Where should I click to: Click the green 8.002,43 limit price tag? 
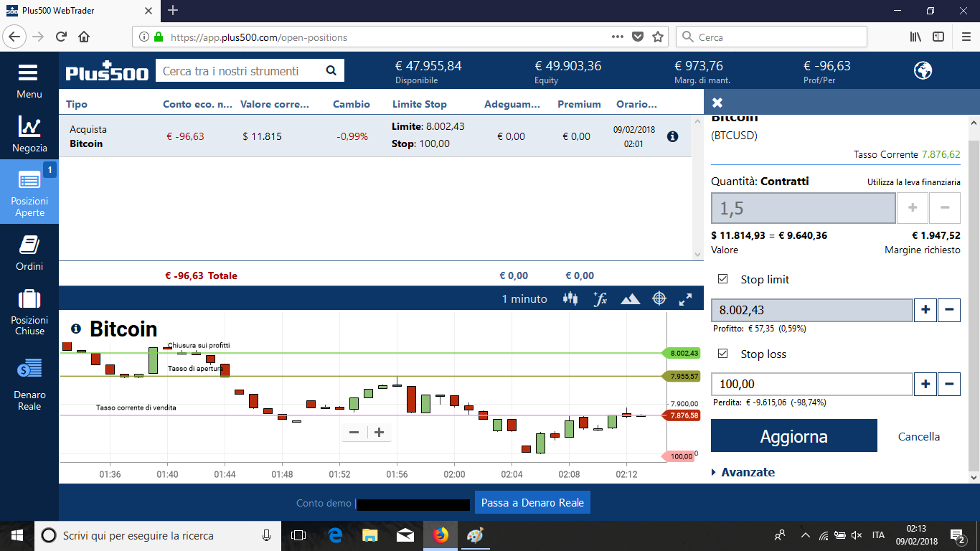(683, 353)
